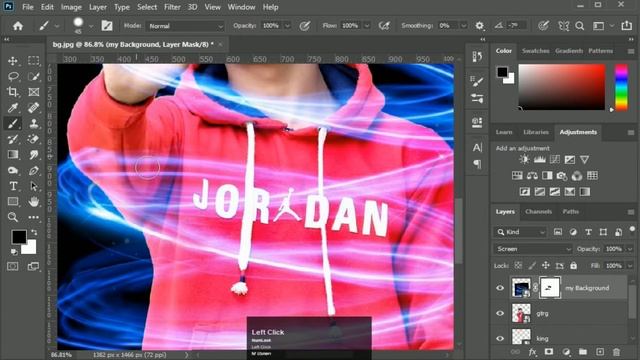Open the Layer menu

pos(98,7)
